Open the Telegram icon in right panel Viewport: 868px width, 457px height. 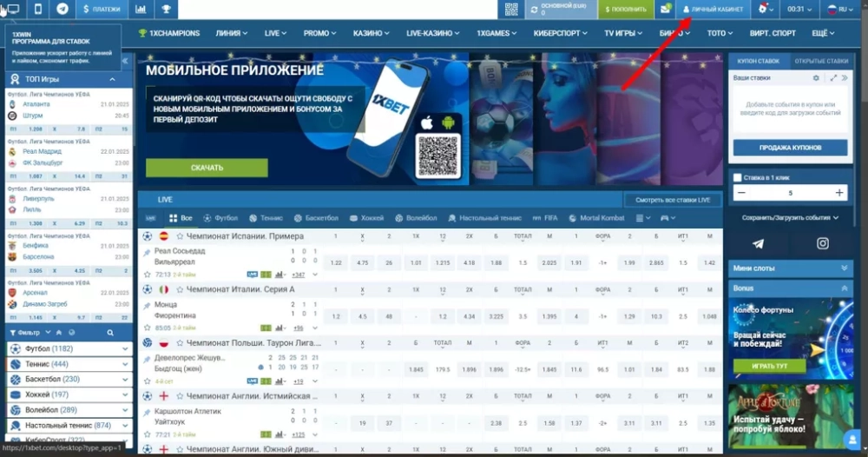point(758,243)
